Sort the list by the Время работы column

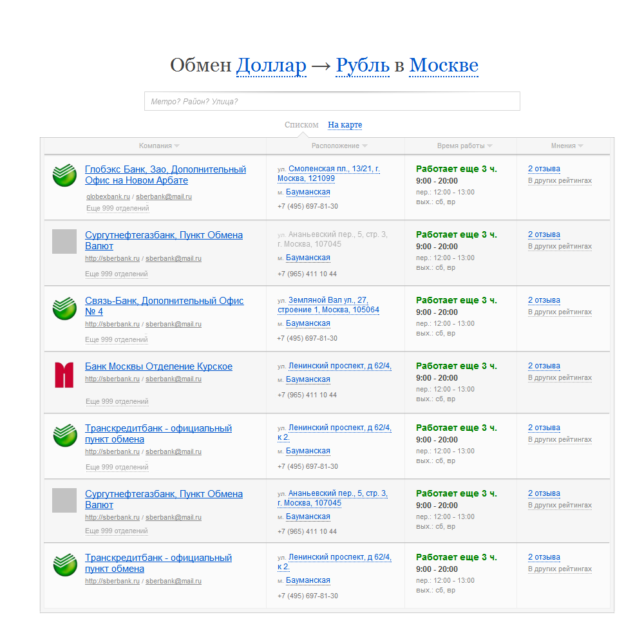point(464,146)
